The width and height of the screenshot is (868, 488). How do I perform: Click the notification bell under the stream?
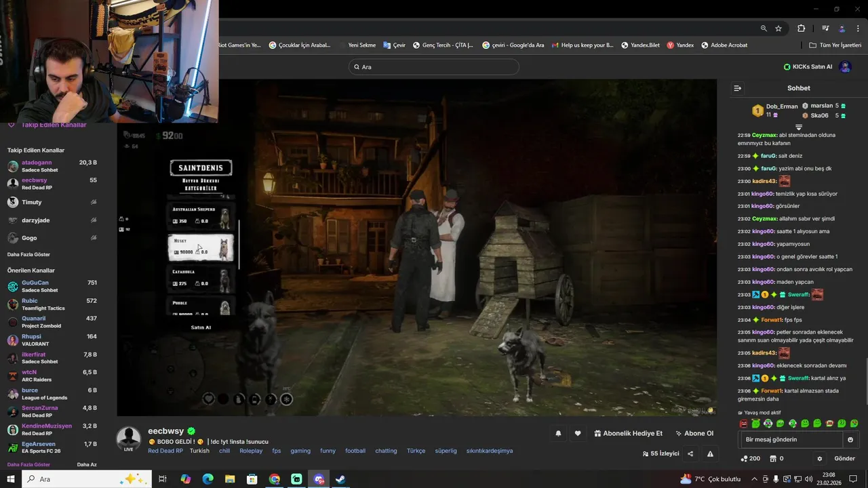[558, 434]
